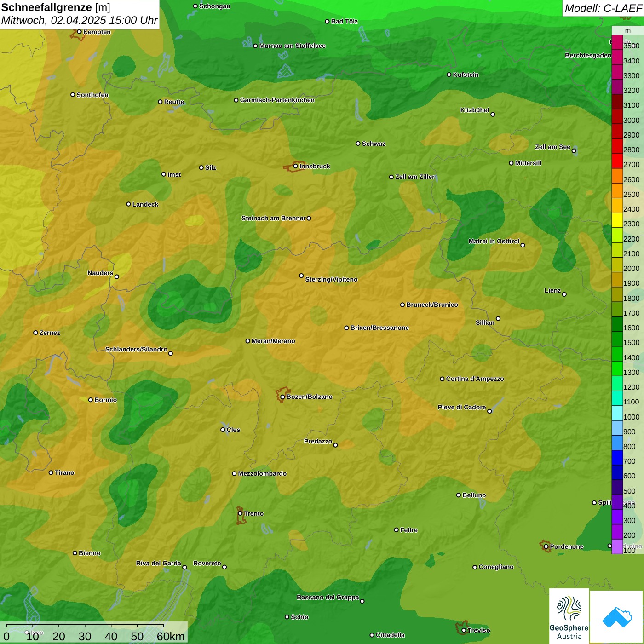Click the Zernez label
This screenshot has width=644, height=644.
(x=50, y=333)
